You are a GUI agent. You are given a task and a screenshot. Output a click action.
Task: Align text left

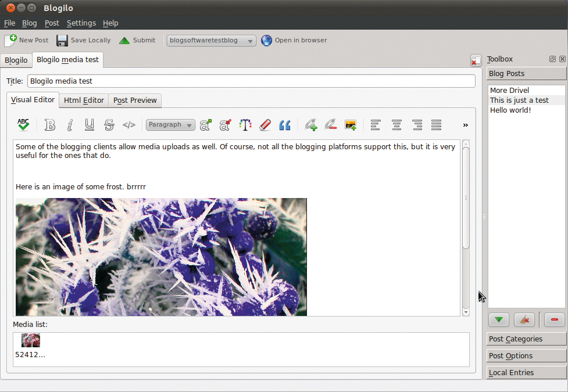376,125
